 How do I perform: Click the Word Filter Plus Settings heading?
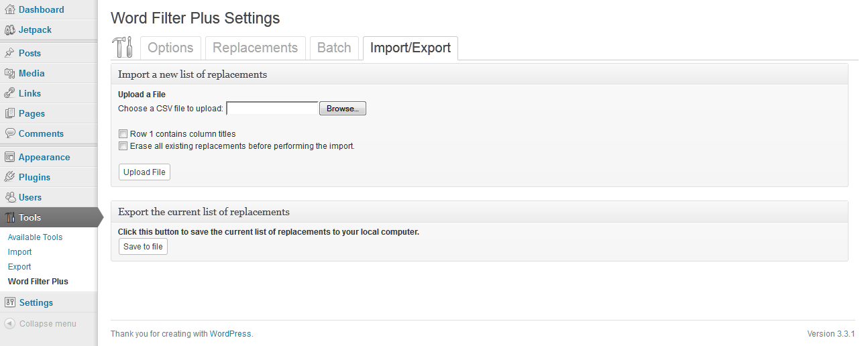(195, 18)
